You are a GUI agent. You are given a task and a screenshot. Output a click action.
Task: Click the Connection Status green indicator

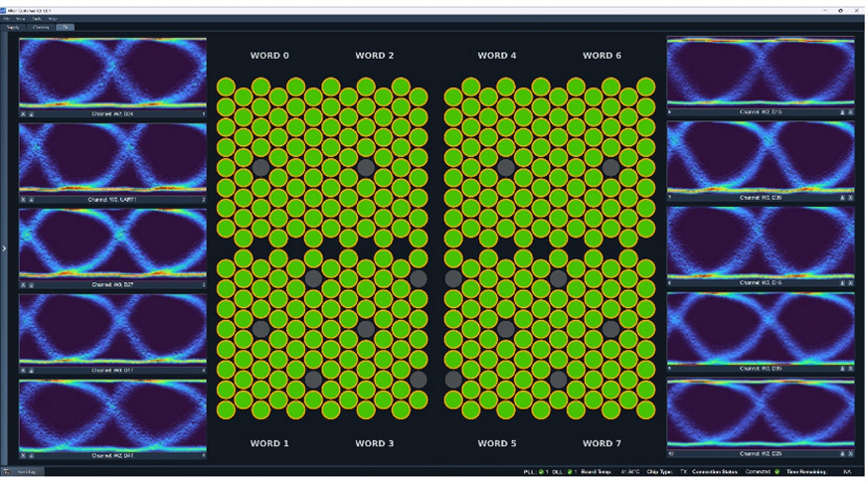click(777, 471)
